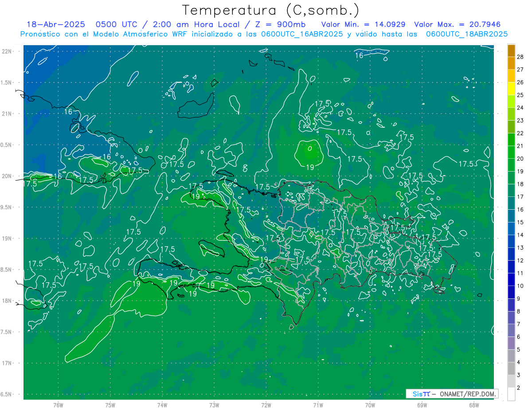Click the color bar label '28'
The height and width of the screenshot is (411, 532).
520,57
